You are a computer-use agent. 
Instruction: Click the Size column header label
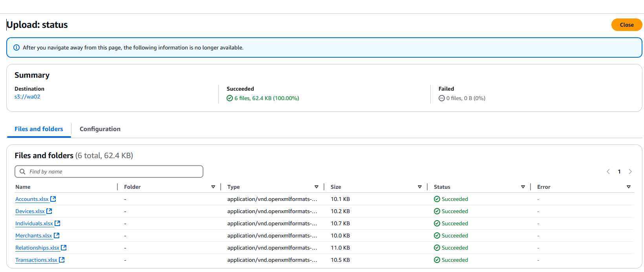coord(336,187)
